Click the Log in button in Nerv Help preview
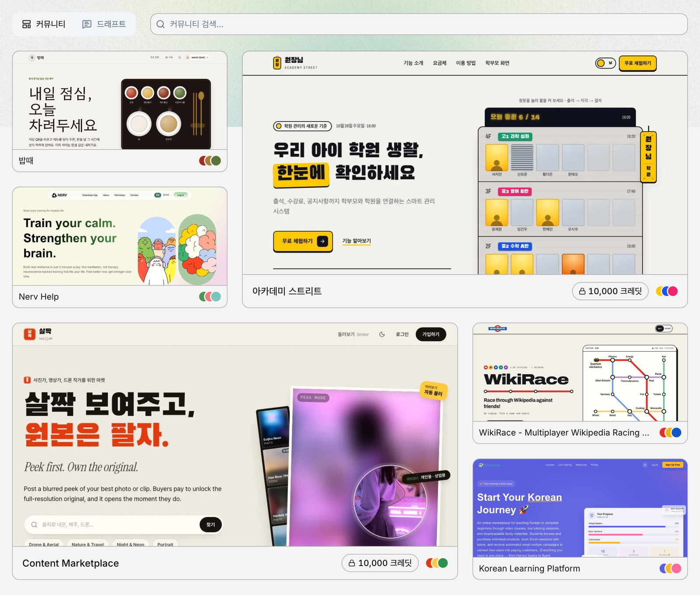 pos(181,195)
